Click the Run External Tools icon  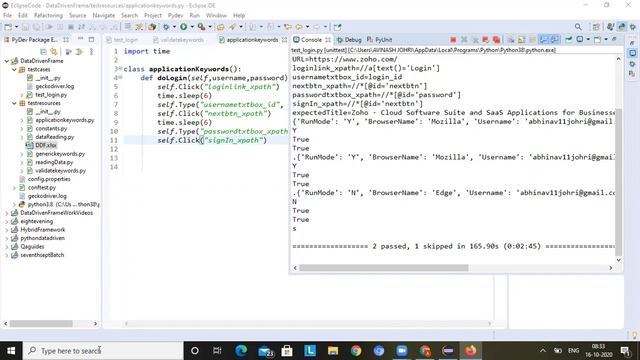pyautogui.click(x=201, y=27)
